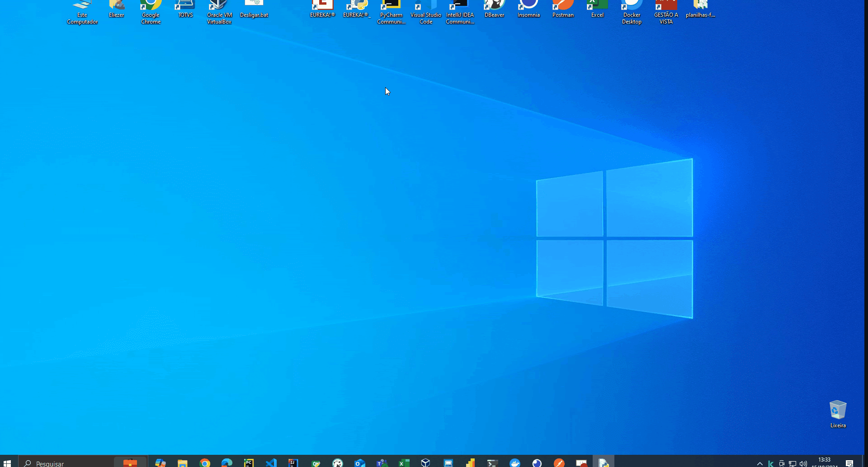Select the PyCharm Community desktop shortcut
Screen dimensions: 868x467
(x=391, y=13)
